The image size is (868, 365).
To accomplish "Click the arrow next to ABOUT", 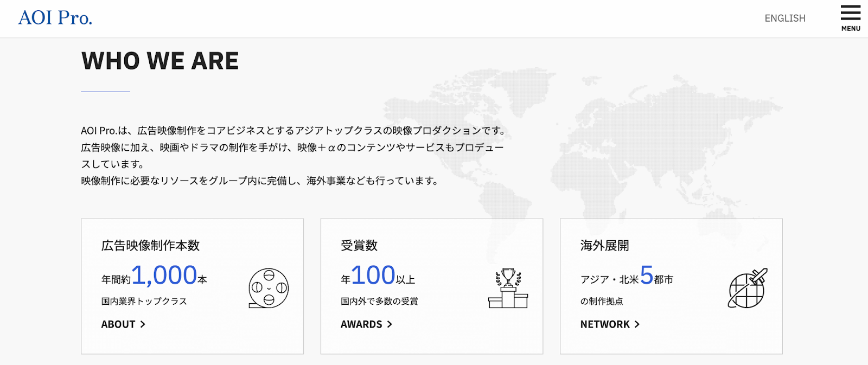I will point(143,324).
